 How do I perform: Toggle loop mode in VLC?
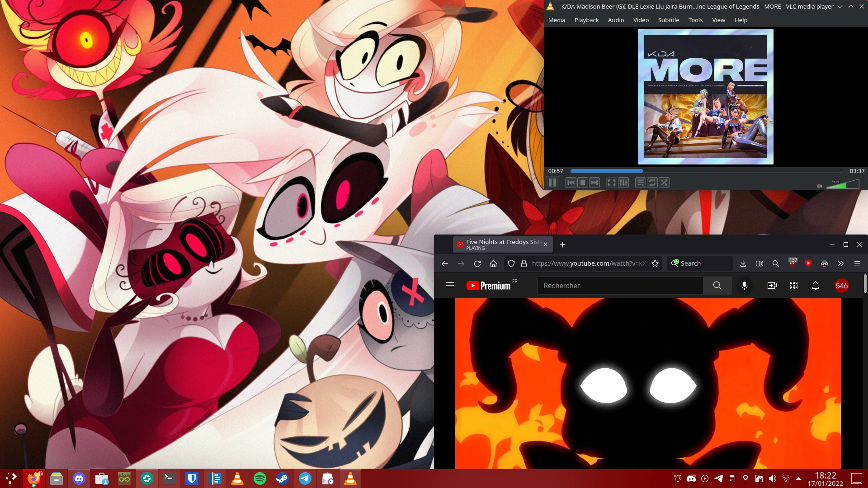pyautogui.click(x=652, y=183)
